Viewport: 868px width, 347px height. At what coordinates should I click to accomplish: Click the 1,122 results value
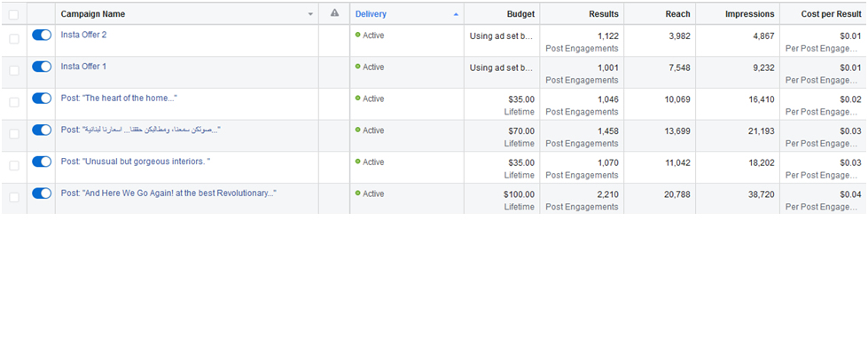[x=608, y=36]
